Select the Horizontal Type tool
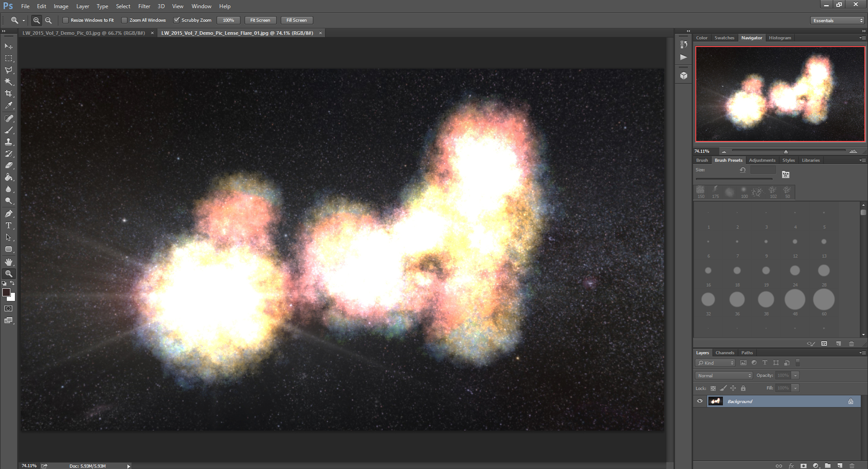Image resolution: width=868 pixels, height=469 pixels. tap(9, 225)
